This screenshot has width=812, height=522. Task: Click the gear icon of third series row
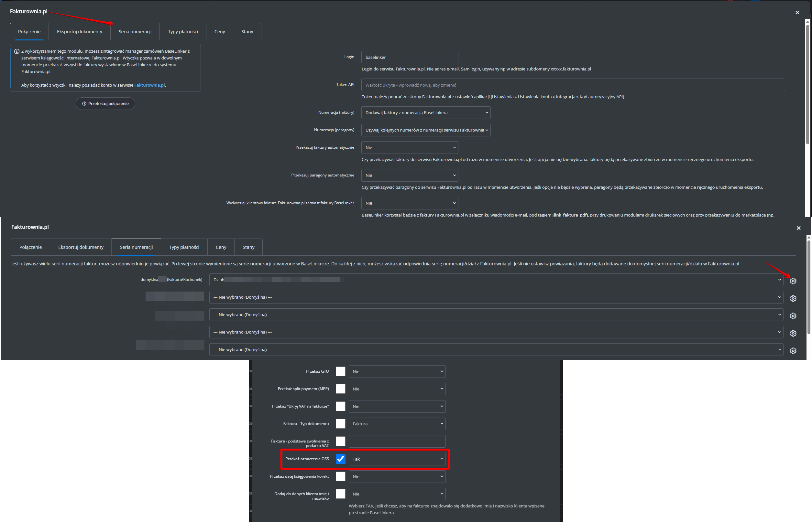tap(793, 316)
